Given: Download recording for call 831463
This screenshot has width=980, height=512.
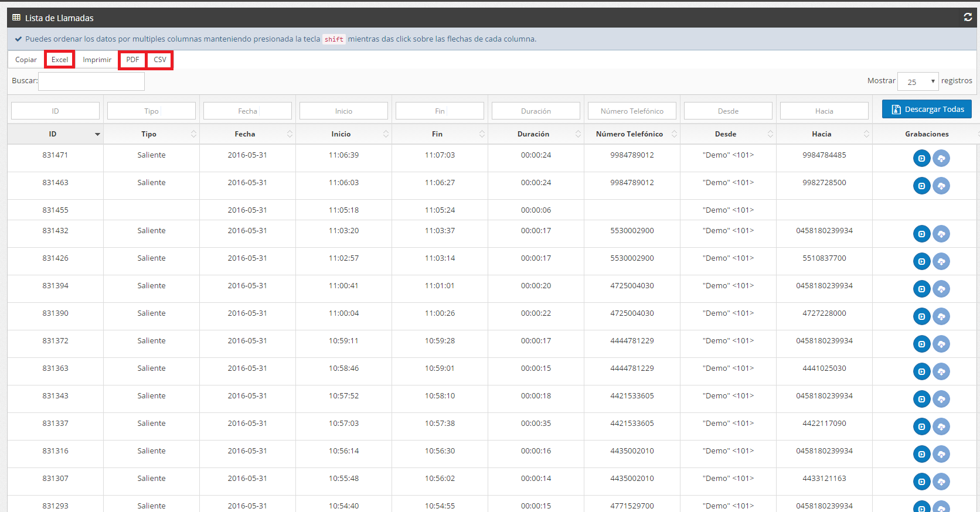Looking at the screenshot, I should tap(941, 186).
